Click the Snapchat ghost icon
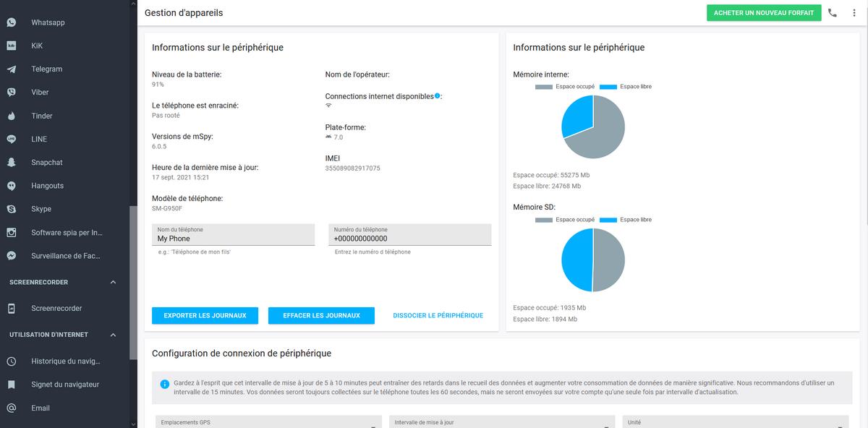868x428 pixels. pos(12,163)
